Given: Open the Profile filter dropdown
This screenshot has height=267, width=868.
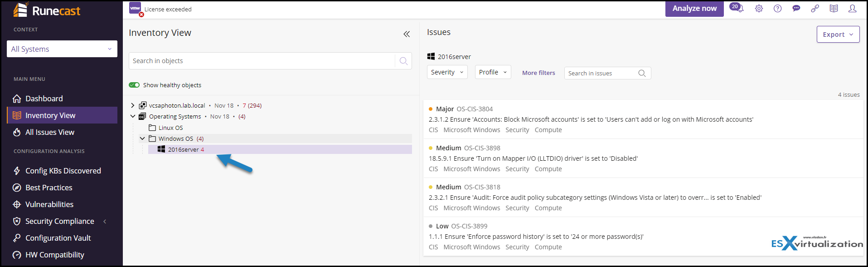Looking at the screenshot, I should (493, 72).
